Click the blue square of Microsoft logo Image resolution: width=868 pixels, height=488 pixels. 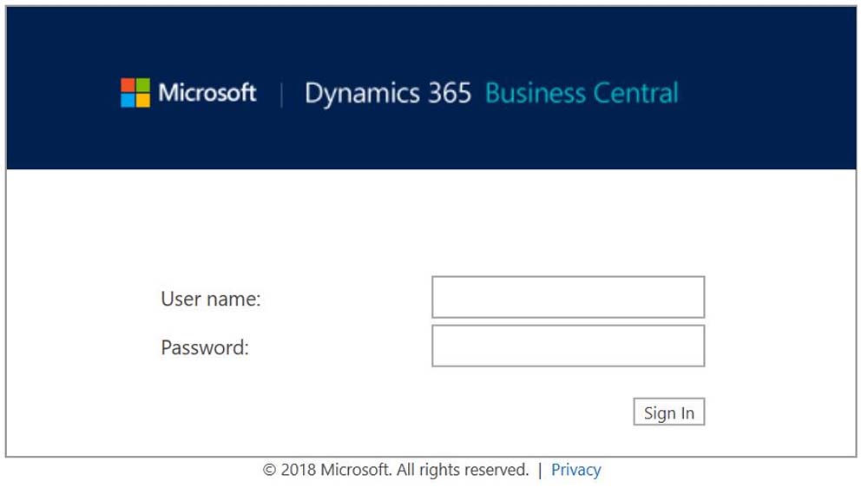pyautogui.click(x=128, y=100)
